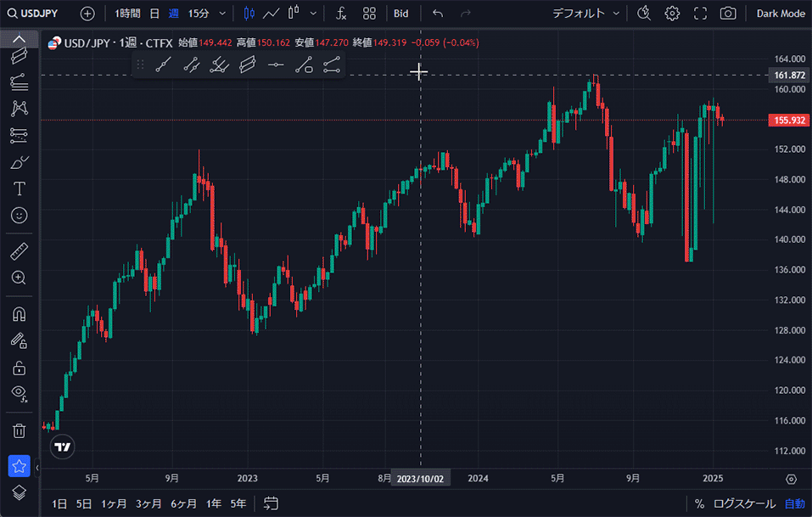Toggle magnet mode
812x517 pixels.
click(20, 314)
